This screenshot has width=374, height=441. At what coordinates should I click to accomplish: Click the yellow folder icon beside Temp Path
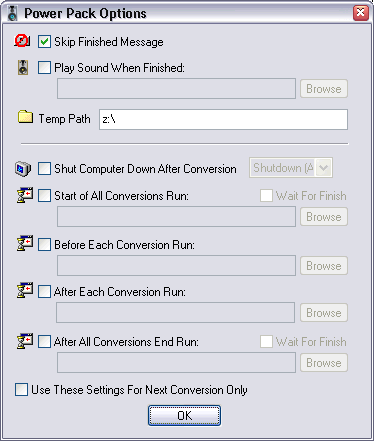click(25, 117)
